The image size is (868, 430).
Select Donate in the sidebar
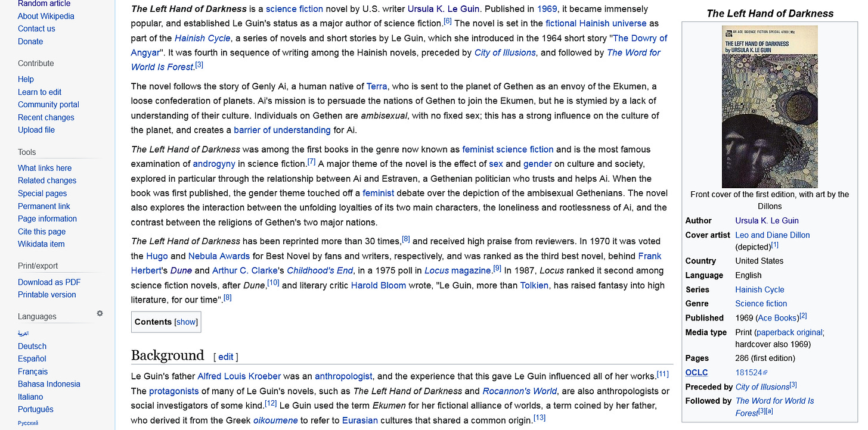click(30, 42)
